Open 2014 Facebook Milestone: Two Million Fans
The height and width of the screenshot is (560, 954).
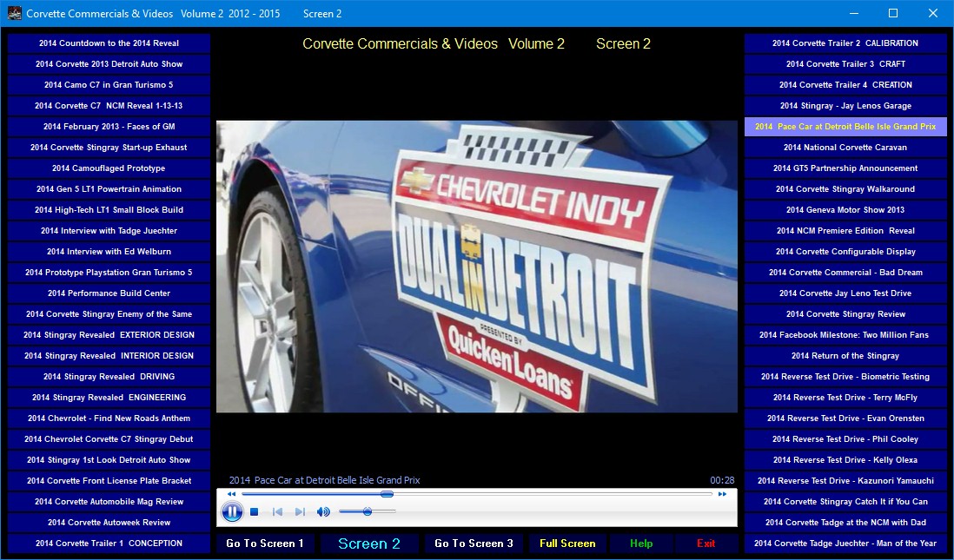(845, 335)
